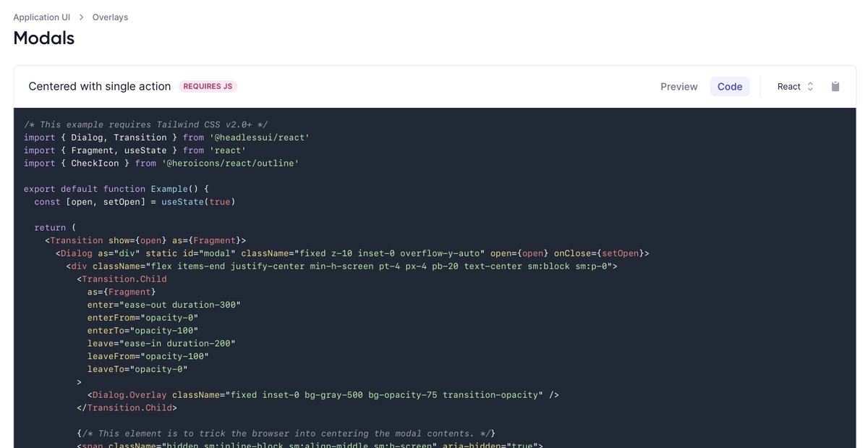Screen dimensions: 868x448
Task: Click the REQUIRES JS badge
Action: [x=208, y=85]
